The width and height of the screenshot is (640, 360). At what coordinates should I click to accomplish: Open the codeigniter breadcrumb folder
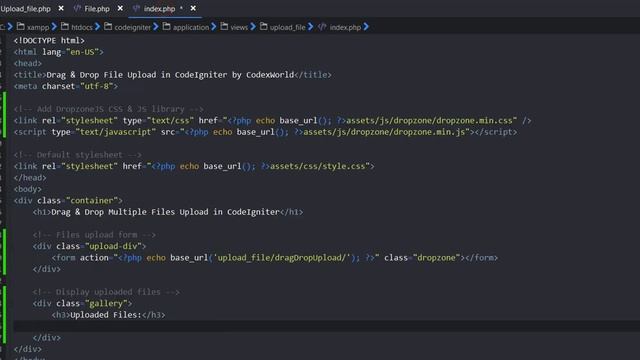coord(132,27)
